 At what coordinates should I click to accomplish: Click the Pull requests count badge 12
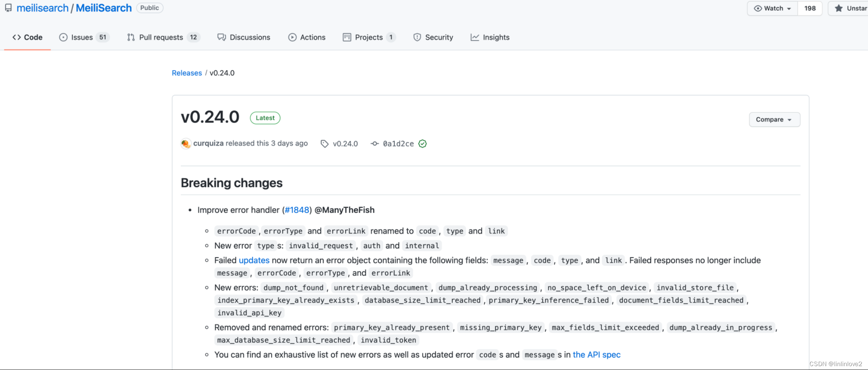click(x=193, y=37)
